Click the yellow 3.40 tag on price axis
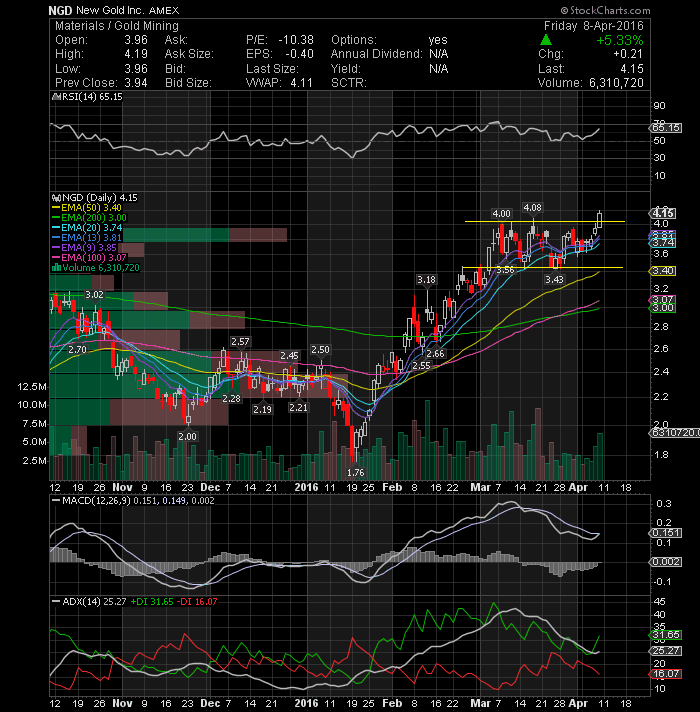 pyautogui.click(x=662, y=271)
